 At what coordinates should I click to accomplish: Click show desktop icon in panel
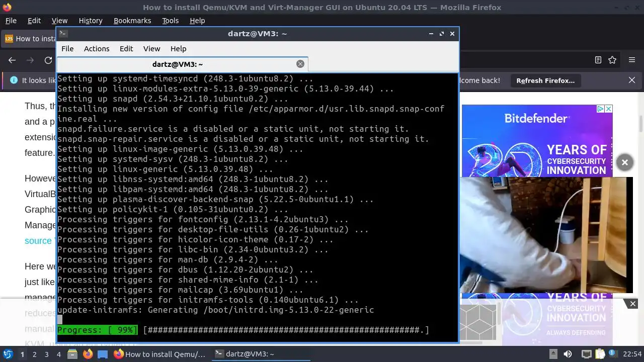[x=103, y=354]
